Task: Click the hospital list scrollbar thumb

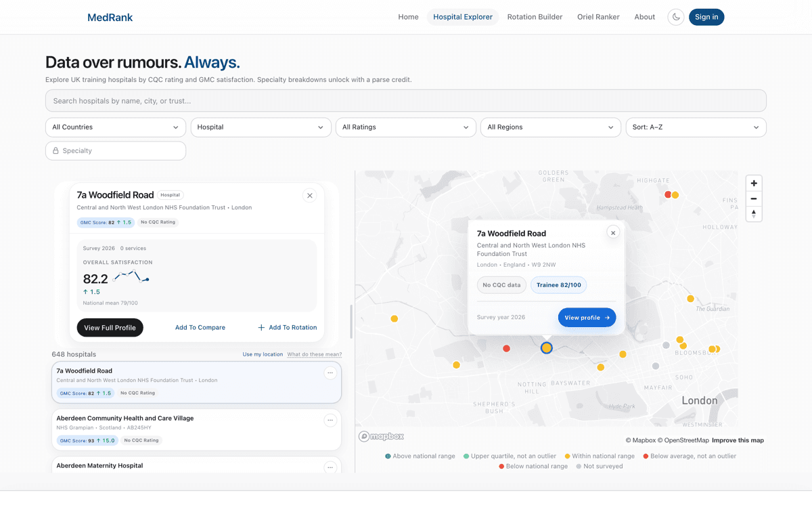Action: pos(351,322)
